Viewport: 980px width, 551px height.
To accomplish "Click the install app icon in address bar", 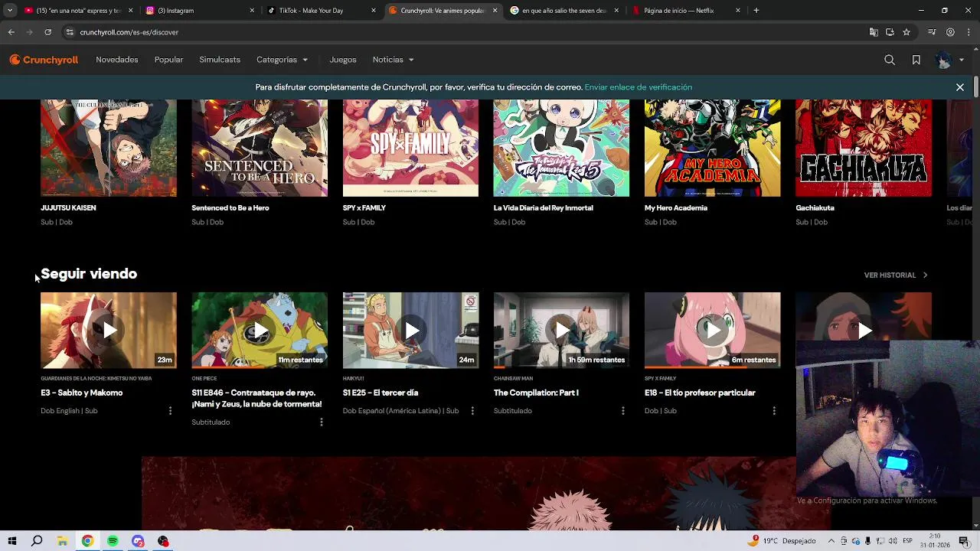I will click(x=890, y=32).
